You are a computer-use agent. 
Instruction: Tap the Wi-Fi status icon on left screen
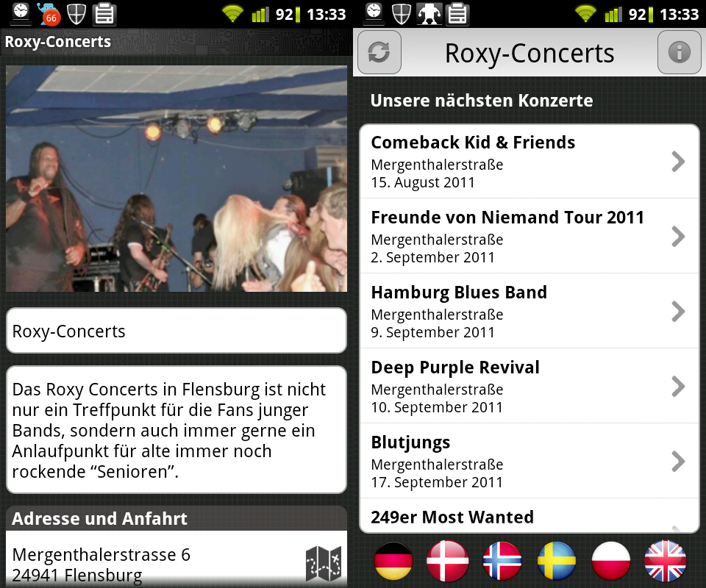pyautogui.click(x=233, y=14)
